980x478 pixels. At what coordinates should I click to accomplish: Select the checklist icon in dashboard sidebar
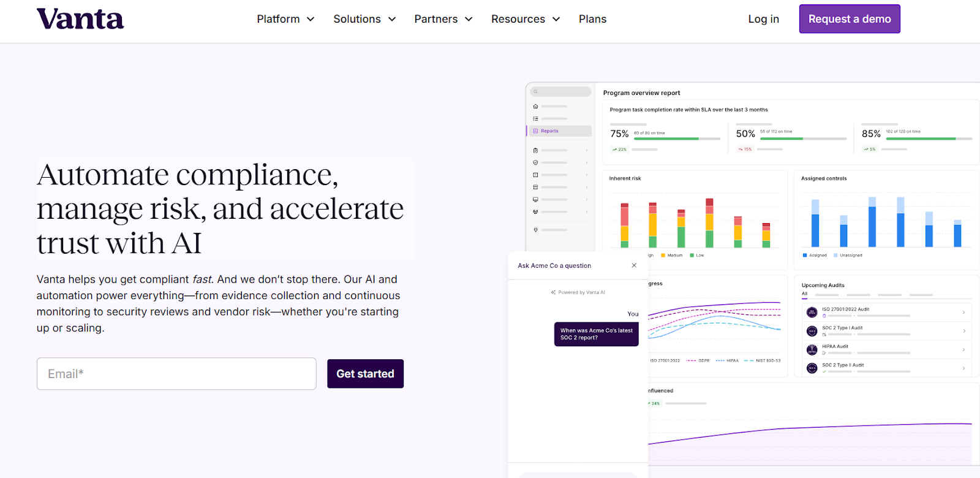tap(535, 119)
